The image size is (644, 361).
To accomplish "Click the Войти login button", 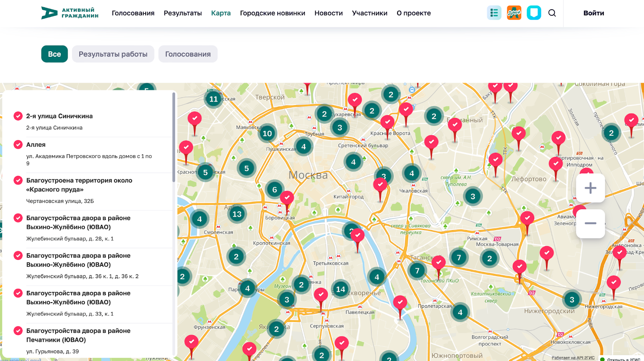I will pos(593,13).
